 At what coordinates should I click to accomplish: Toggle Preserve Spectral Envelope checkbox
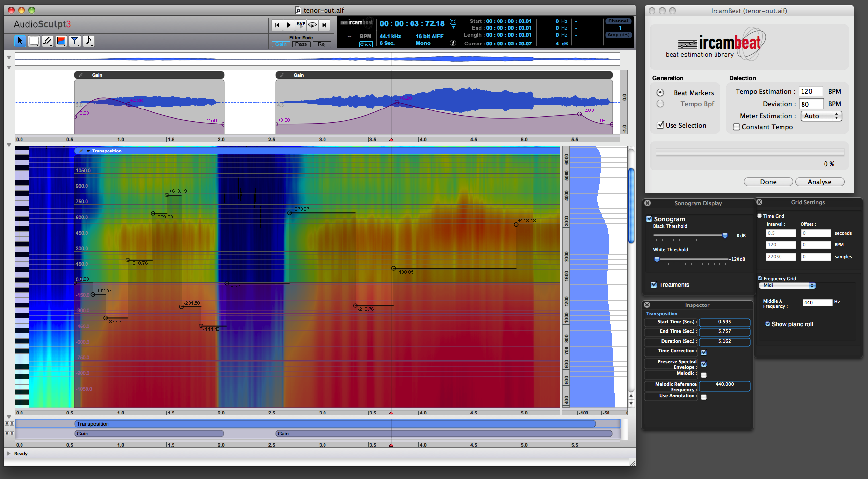tap(704, 364)
